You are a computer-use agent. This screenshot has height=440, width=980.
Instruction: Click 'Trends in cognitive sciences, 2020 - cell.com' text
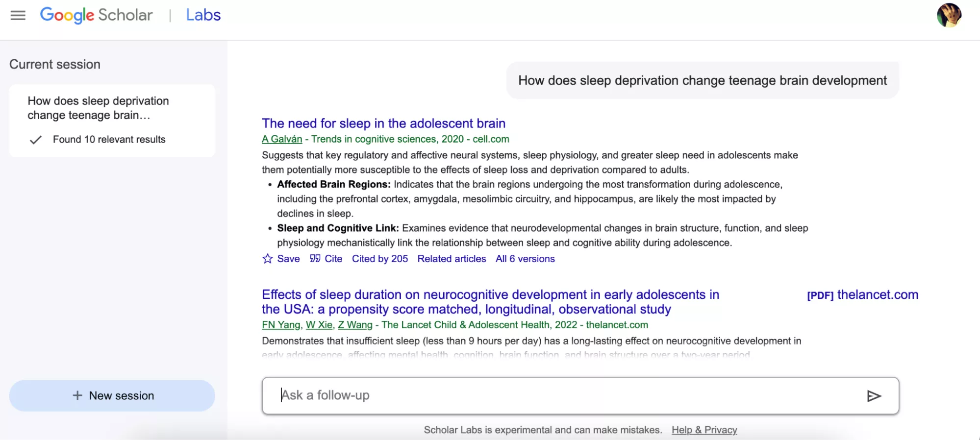[410, 139]
